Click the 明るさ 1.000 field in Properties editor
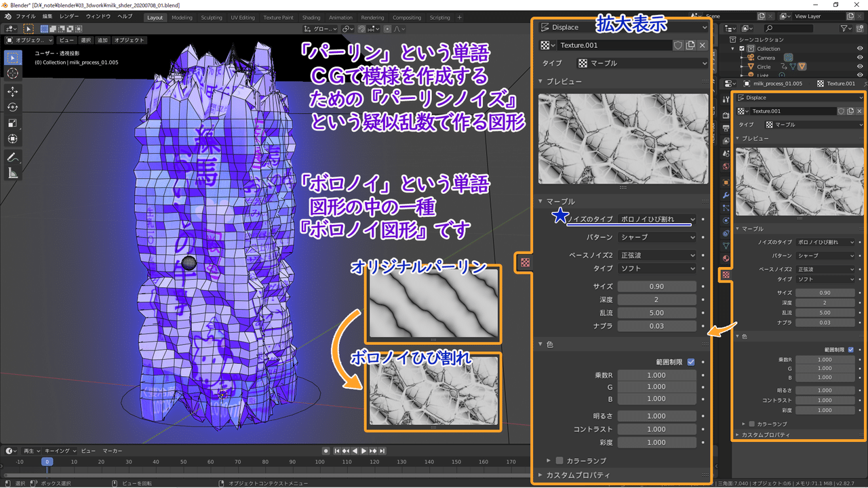Screen dimensions: 868x488 pyautogui.click(x=825, y=390)
